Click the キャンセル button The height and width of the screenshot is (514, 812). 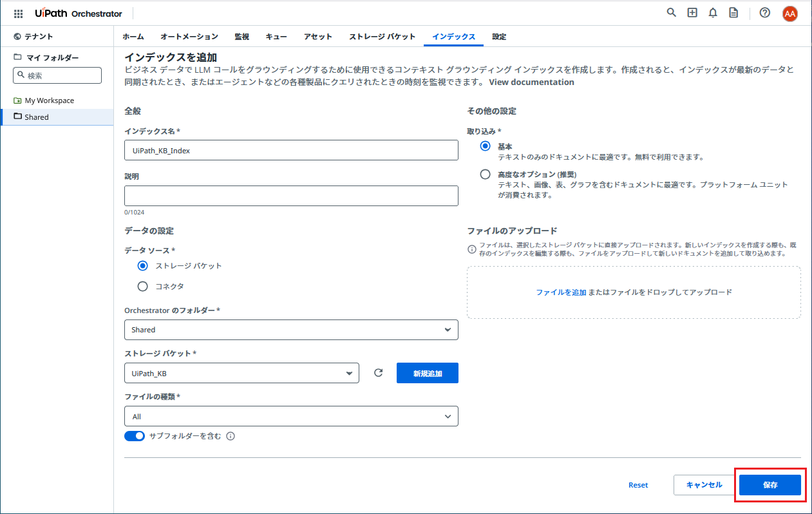704,485
